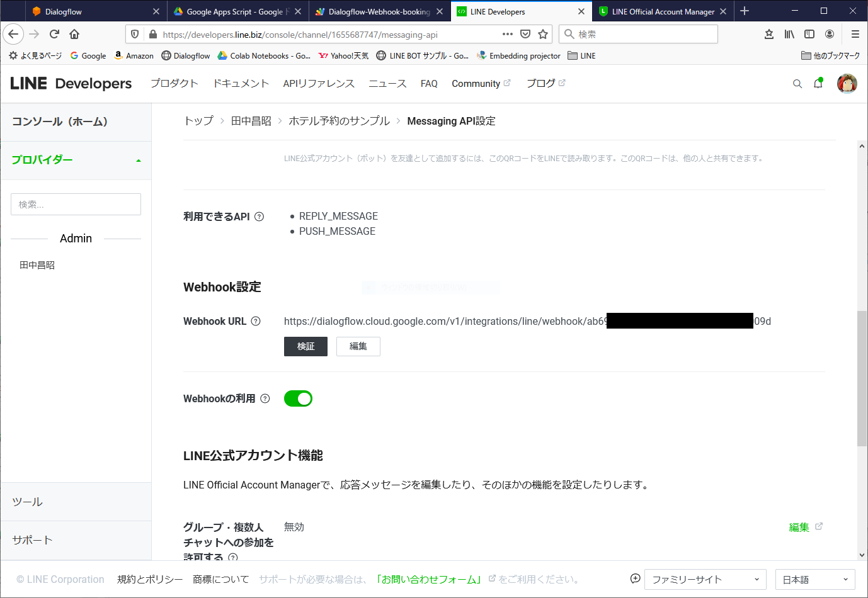The height and width of the screenshot is (598, 868).
Task: Save page to Pocket icon
Action: [x=525, y=34]
